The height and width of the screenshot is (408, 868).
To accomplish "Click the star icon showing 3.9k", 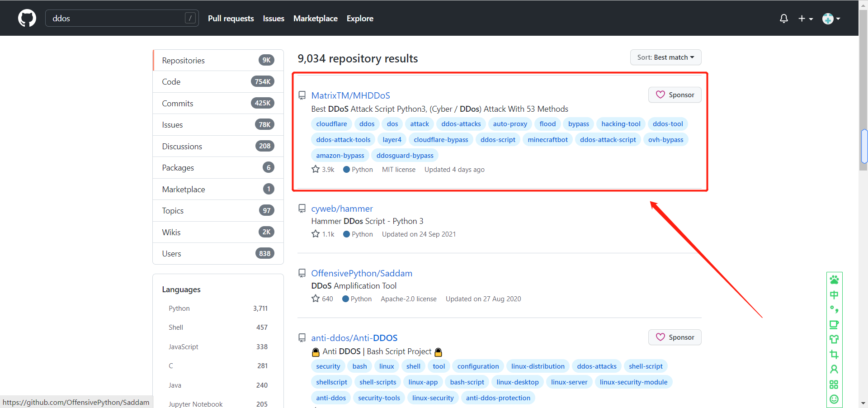I will point(316,169).
